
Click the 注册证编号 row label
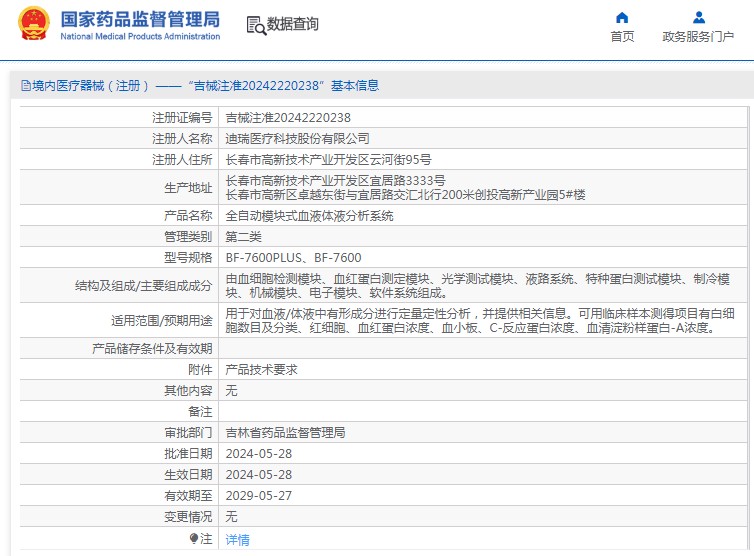coord(182,118)
